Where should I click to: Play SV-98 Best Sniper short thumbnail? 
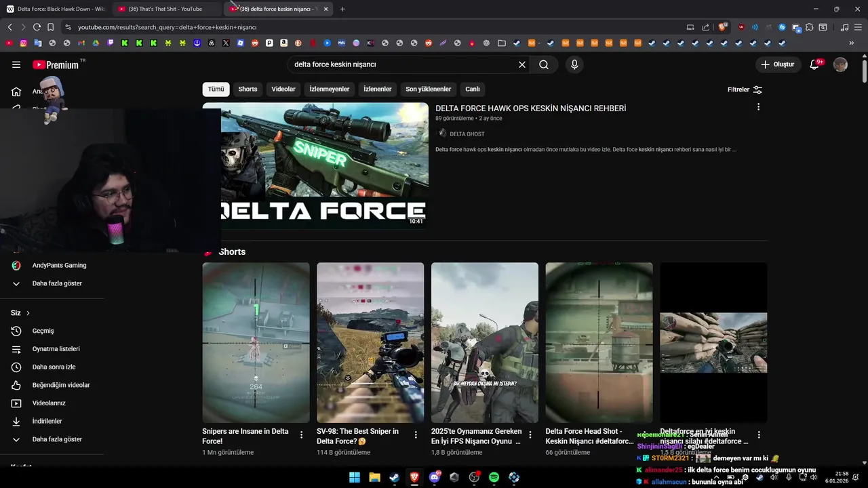coord(370,343)
